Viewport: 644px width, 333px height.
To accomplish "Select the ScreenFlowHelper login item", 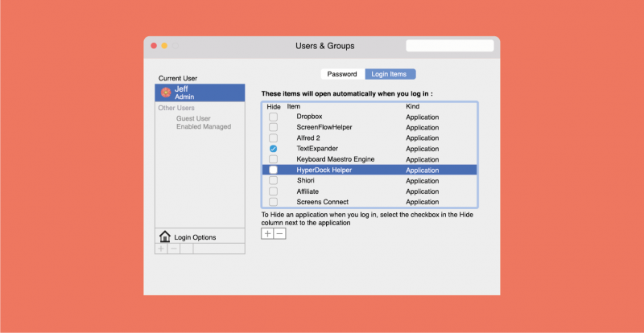I will pyautogui.click(x=324, y=127).
